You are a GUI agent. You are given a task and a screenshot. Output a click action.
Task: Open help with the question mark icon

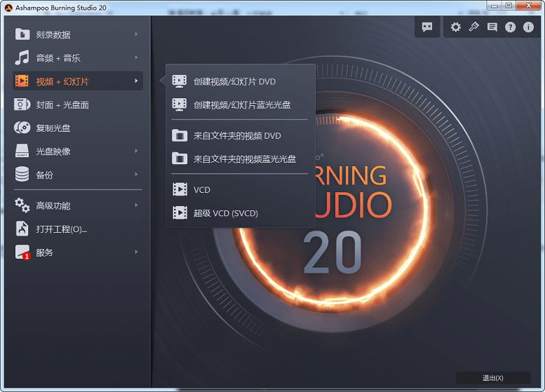[x=510, y=27]
